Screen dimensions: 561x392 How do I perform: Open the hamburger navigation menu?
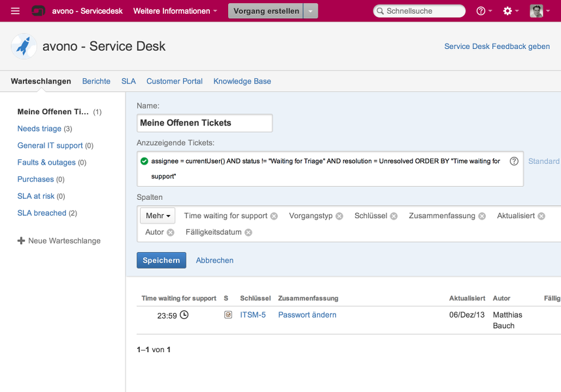pyautogui.click(x=16, y=11)
